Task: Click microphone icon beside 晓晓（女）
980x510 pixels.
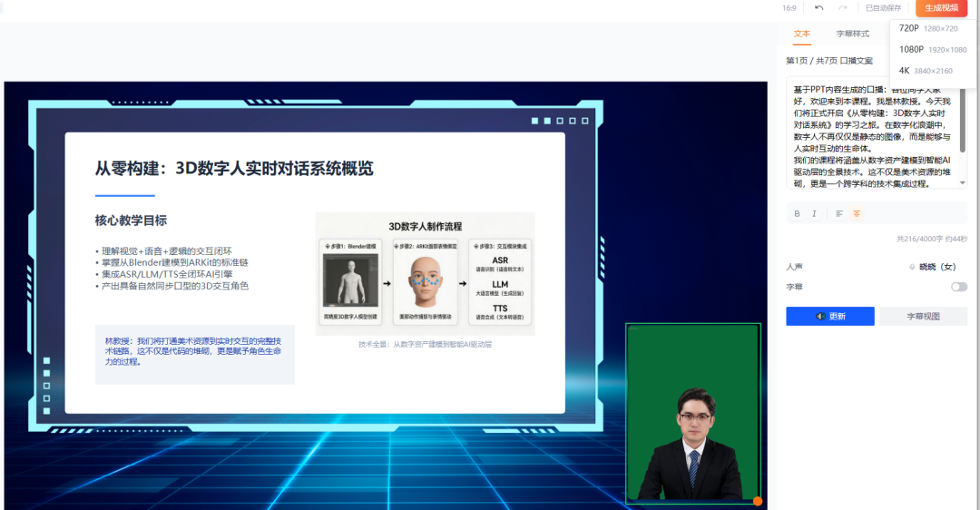Action: (x=912, y=267)
